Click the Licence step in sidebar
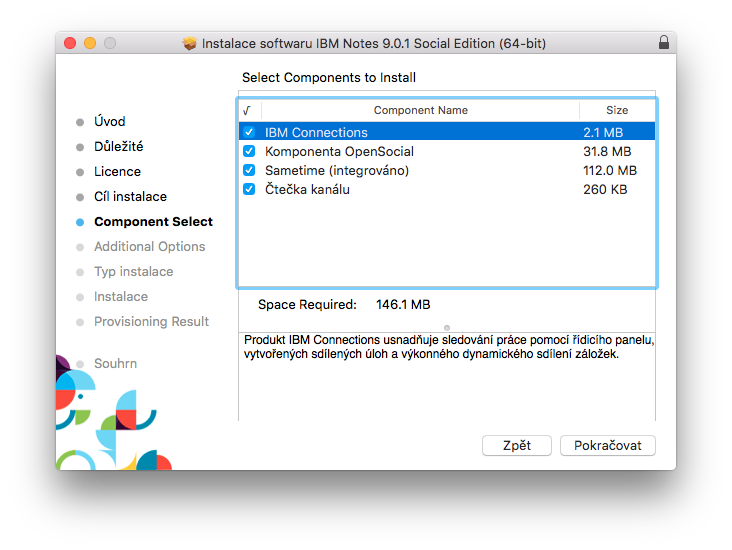The height and width of the screenshot is (550, 732). pos(117,172)
